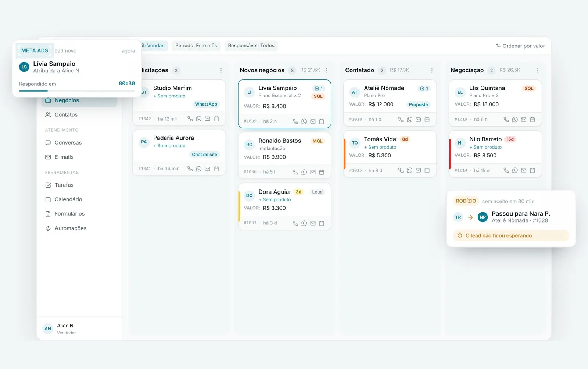The image size is (588, 369).
Task: Schedule calendar event for Ronaldo Bastos
Action: [x=322, y=172]
